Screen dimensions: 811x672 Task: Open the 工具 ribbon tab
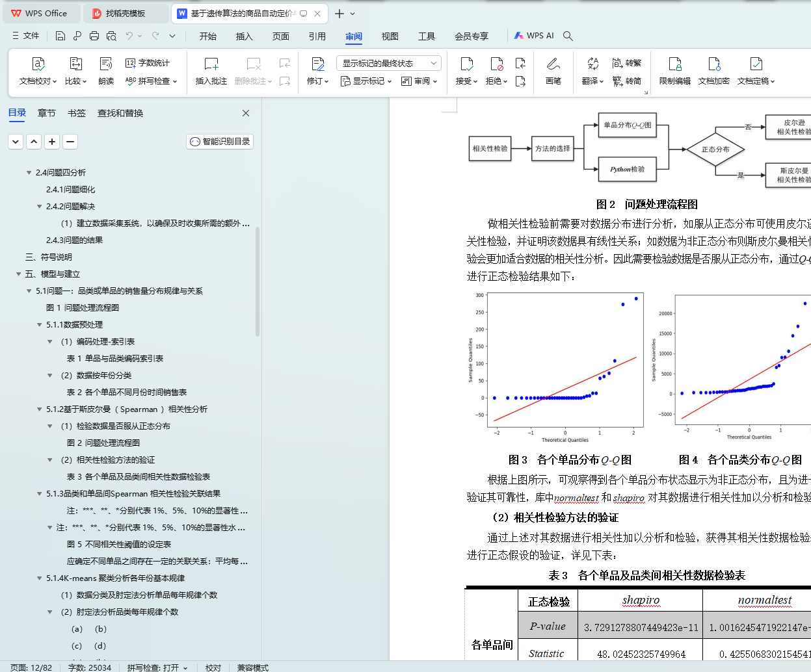point(427,36)
